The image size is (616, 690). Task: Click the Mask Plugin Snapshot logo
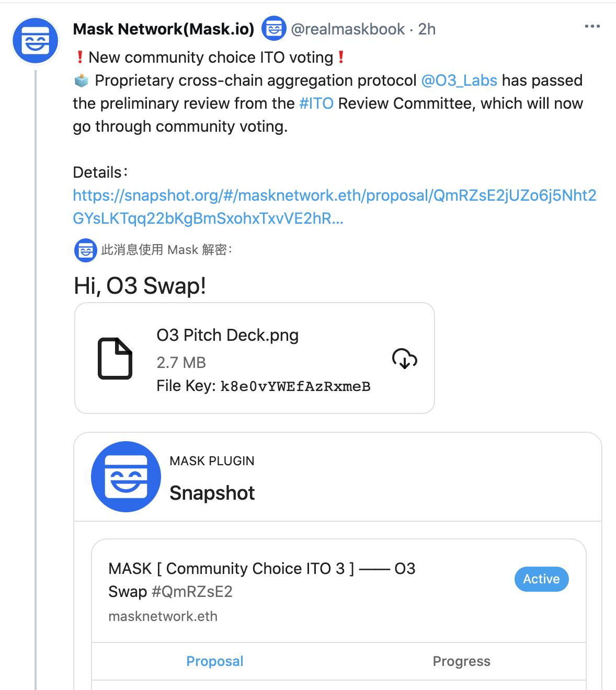coord(126,476)
